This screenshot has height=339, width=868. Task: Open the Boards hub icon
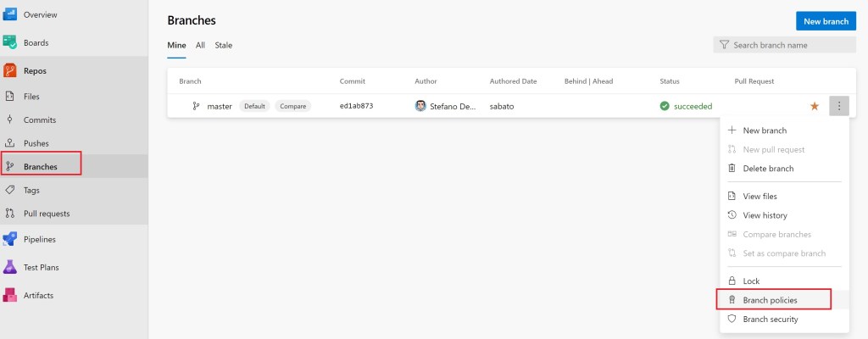(10, 42)
